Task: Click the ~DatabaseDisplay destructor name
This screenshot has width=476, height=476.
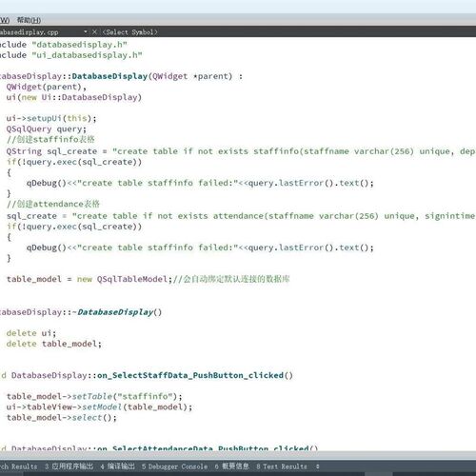Action: (x=115, y=312)
